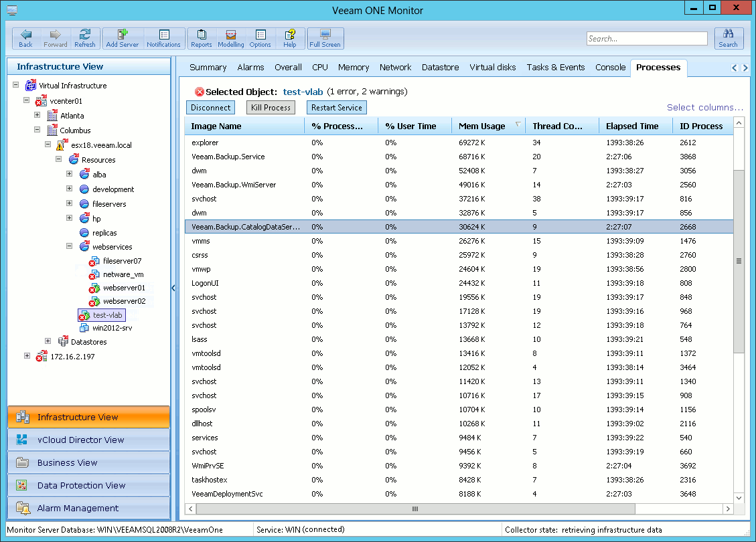This screenshot has width=756, height=542.
Task: Click the Atlanta datacenter icon
Action: click(52, 116)
